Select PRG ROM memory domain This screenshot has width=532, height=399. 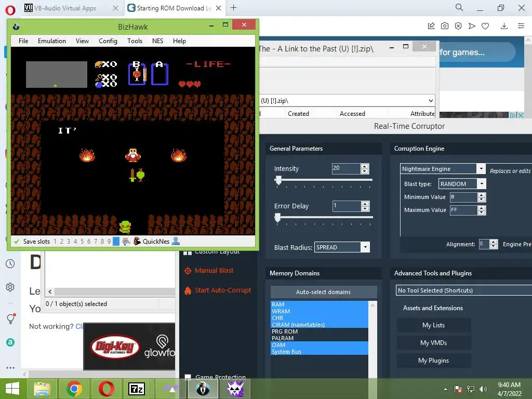coord(320,331)
